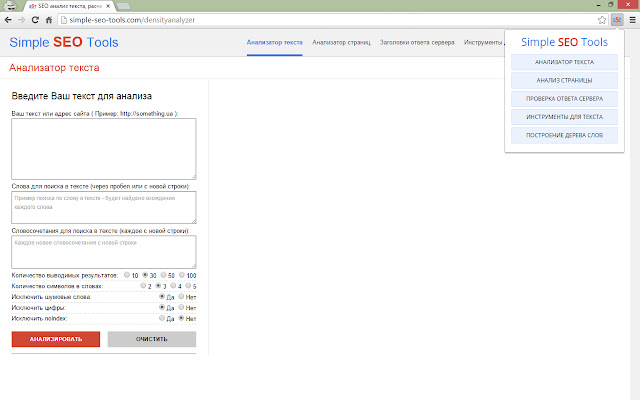Choose Нет for exclude digits
This screenshot has width=640, height=400.
181,307
